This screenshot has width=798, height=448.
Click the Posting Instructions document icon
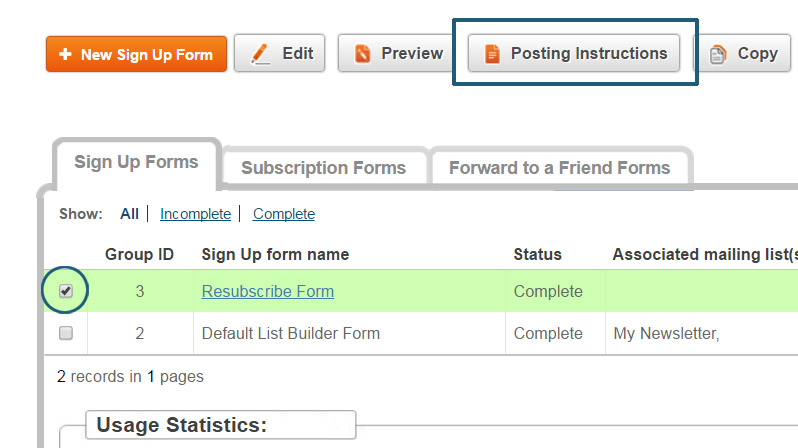coord(491,54)
